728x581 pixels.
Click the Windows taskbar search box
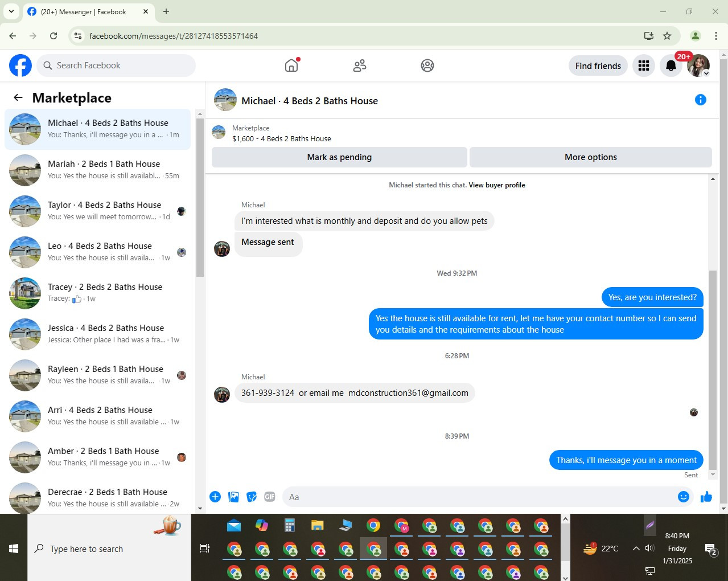[109, 549]
